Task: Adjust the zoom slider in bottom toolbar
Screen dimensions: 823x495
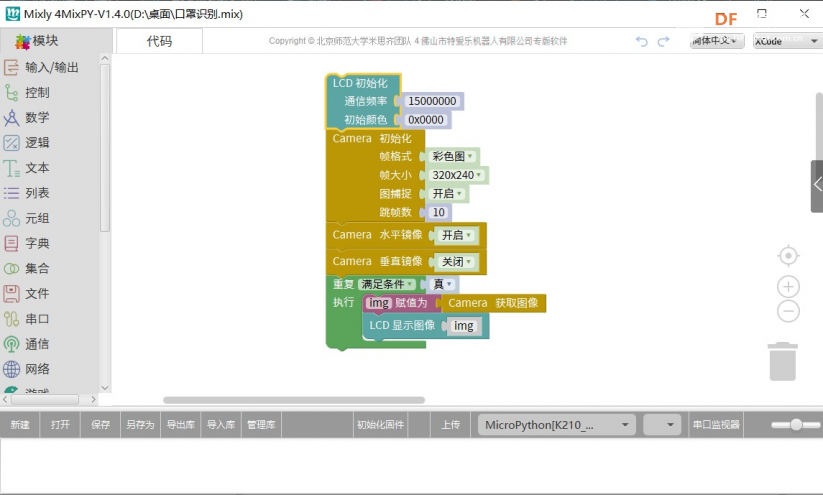Action: pos(796,425)
